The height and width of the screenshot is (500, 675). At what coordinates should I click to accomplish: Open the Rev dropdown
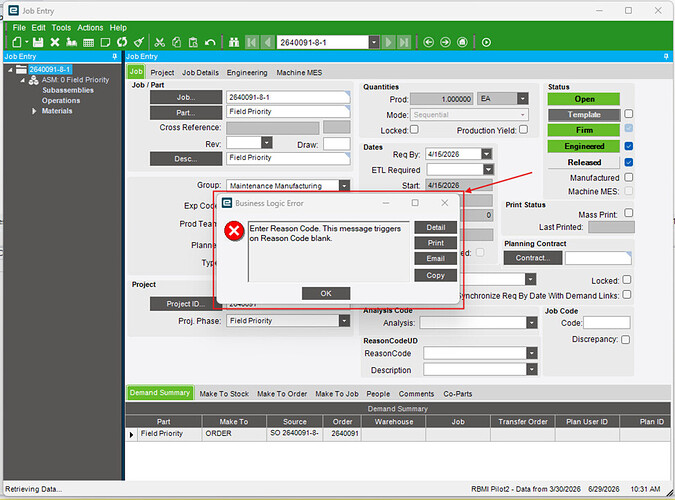point(267,143)
